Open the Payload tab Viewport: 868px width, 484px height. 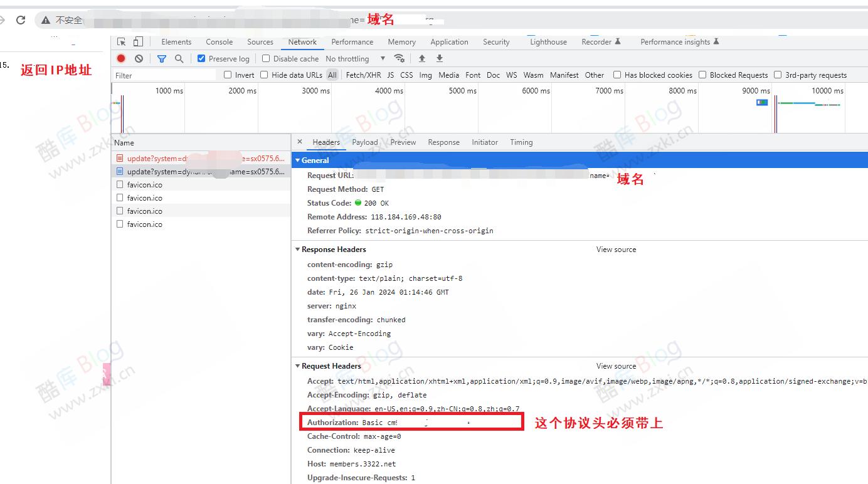pyautogui.click(x=364, y=142)
